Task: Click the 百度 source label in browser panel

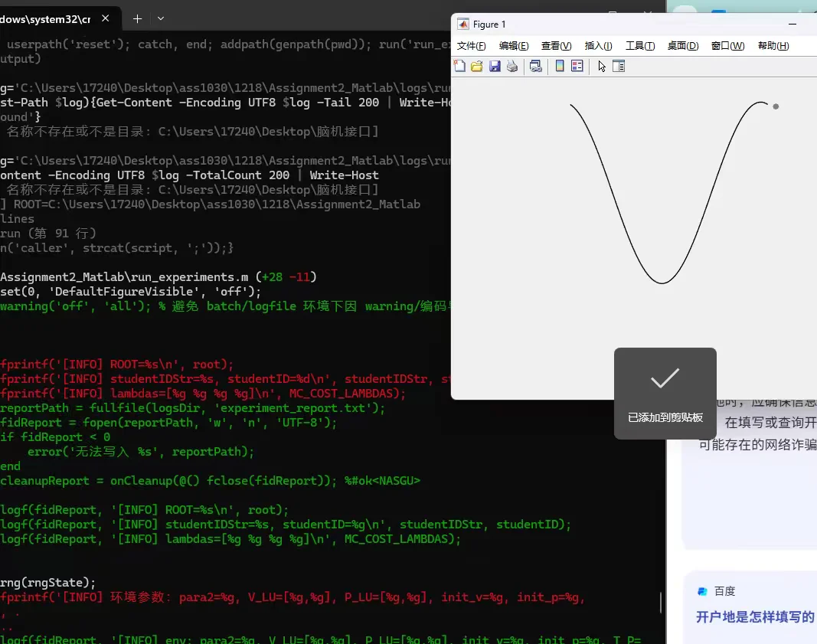Action: 724,591
